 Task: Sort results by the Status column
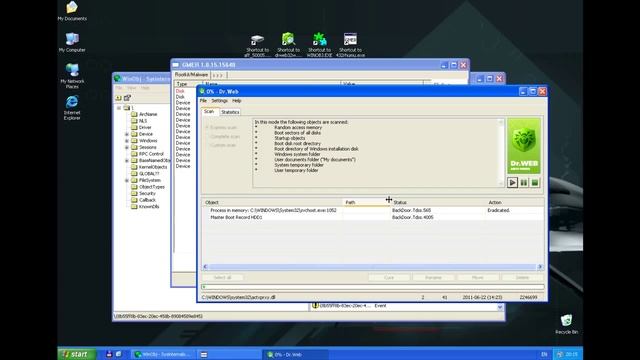point(438,202)
